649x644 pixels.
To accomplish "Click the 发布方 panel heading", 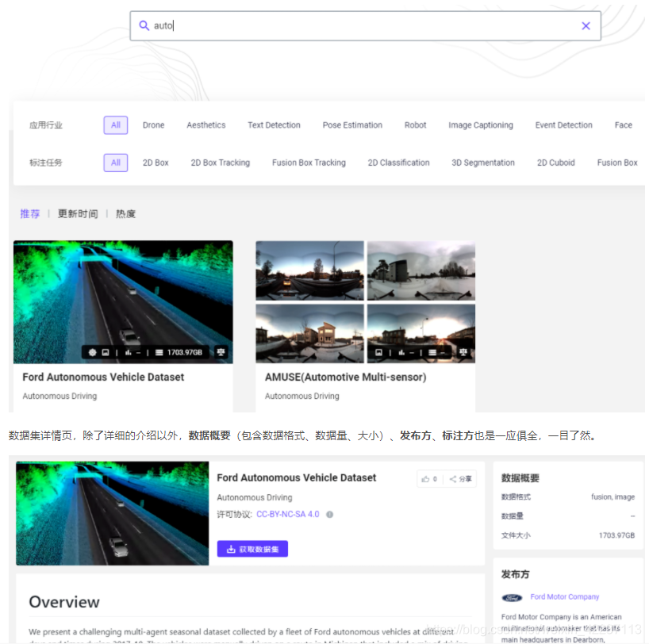I will pos(515,574).
